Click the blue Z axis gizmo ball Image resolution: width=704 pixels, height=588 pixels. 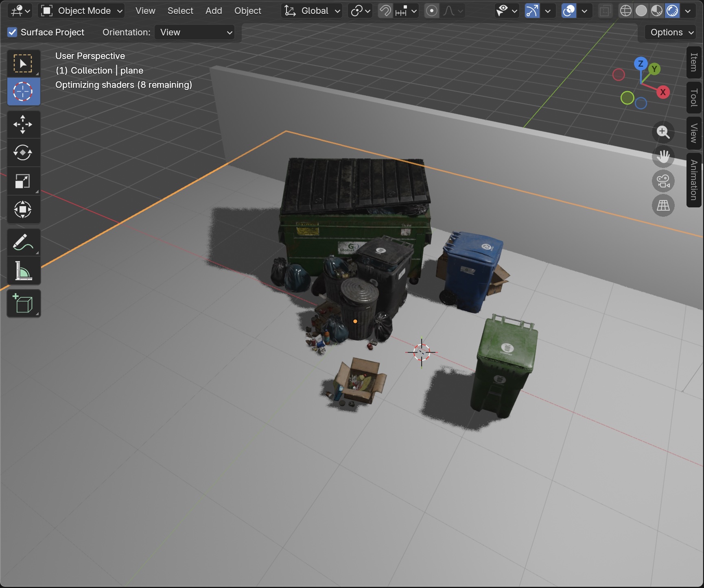[x=641, y=63]
